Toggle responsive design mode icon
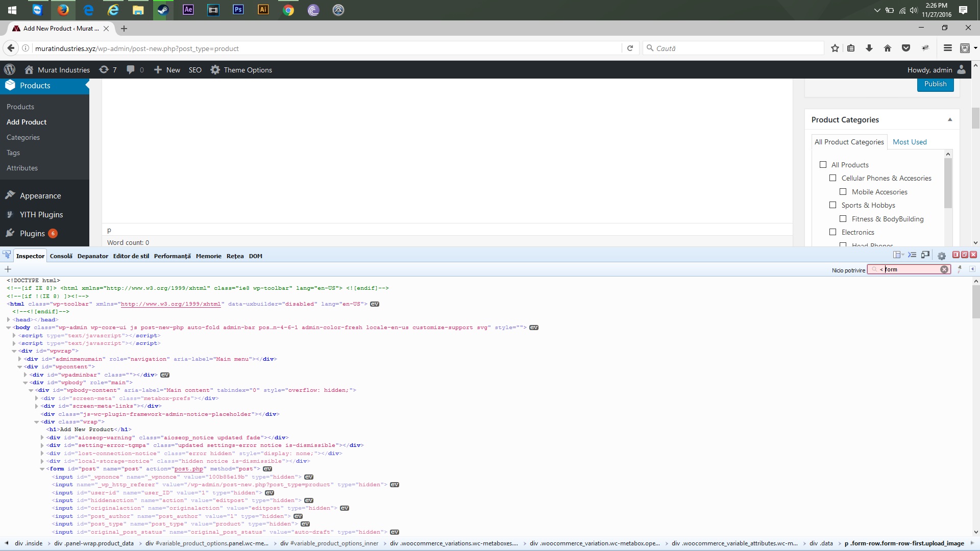 tap(925, 255)
